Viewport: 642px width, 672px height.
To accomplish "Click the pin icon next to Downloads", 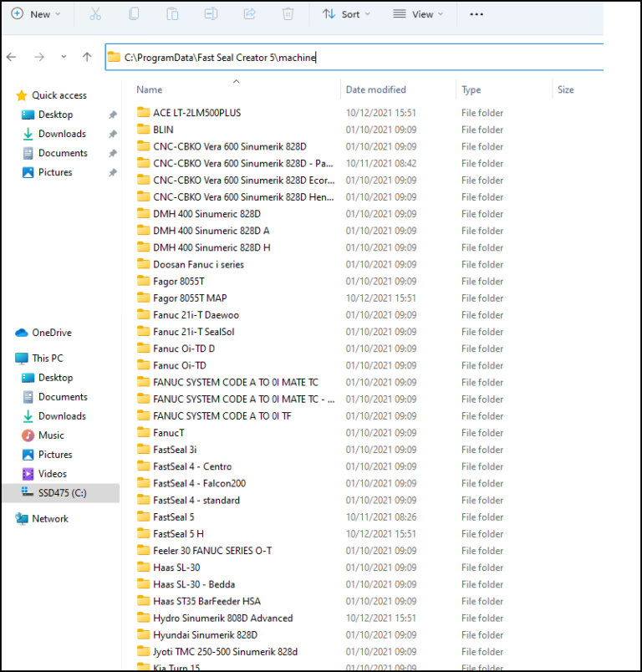I will pos(113,134).
